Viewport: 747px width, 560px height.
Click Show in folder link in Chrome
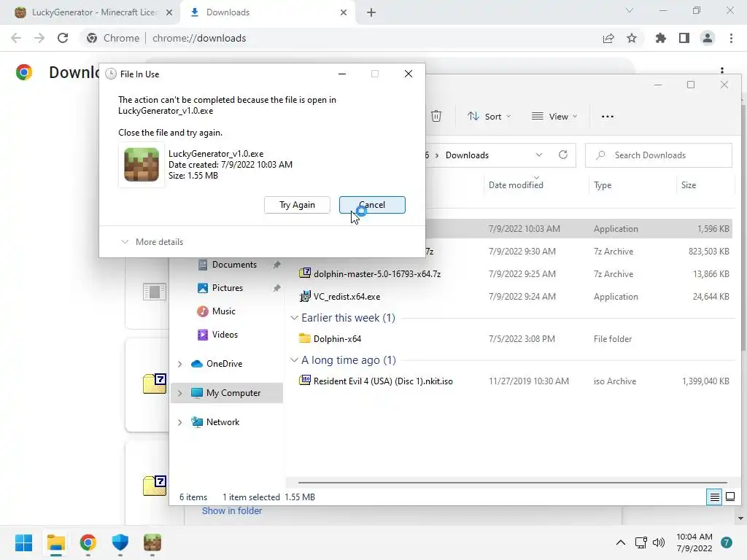(x=232, y=511)
